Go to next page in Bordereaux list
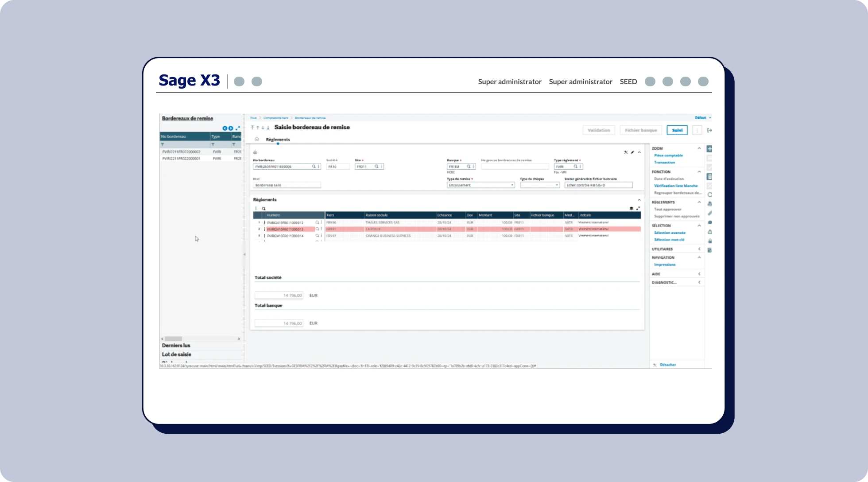Viewport: 868px width, 482px height. pos(231,128)
